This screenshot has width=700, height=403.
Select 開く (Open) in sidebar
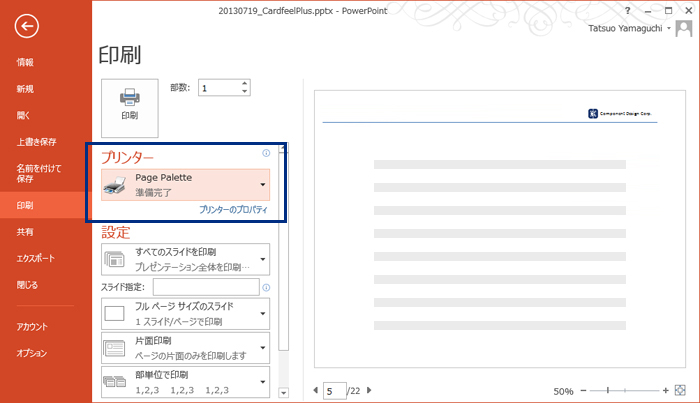(x=23, y=116)
